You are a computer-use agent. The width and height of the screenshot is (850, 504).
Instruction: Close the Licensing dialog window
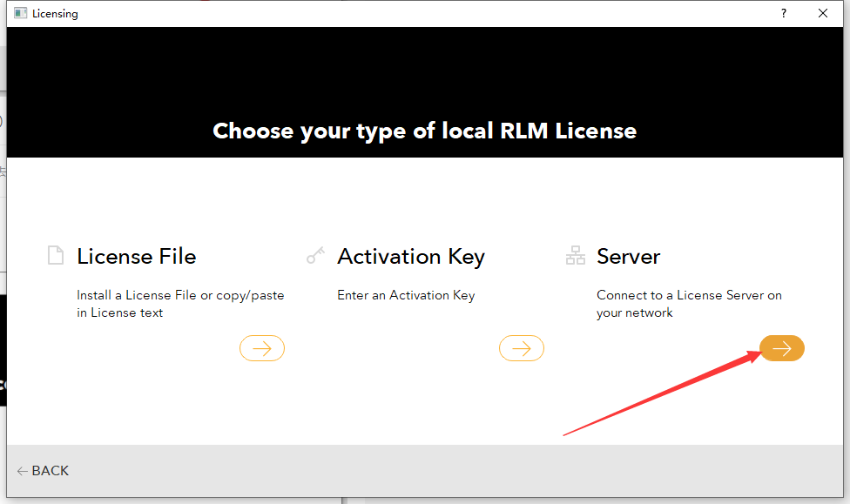(823, 13)
